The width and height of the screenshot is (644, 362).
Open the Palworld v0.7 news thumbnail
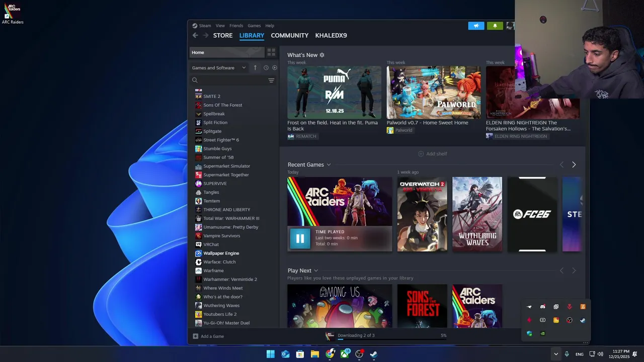(x=433, y=92)
